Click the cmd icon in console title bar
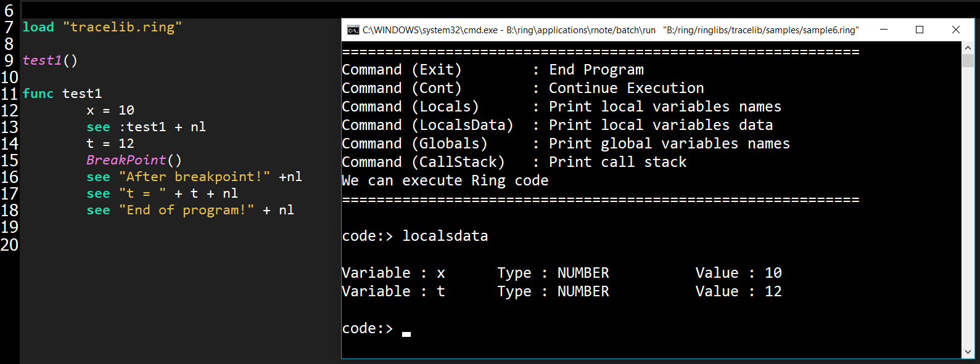 [x=353, y=30]
